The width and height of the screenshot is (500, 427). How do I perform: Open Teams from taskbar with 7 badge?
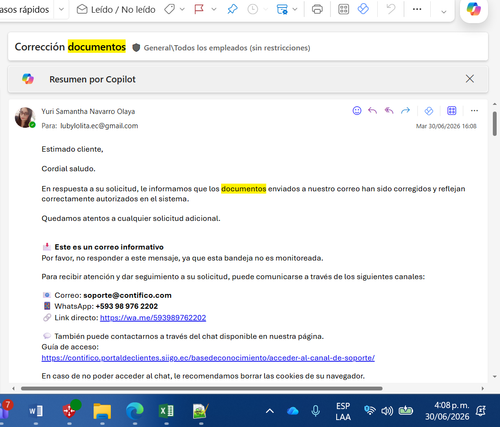[x=5, y=410]
